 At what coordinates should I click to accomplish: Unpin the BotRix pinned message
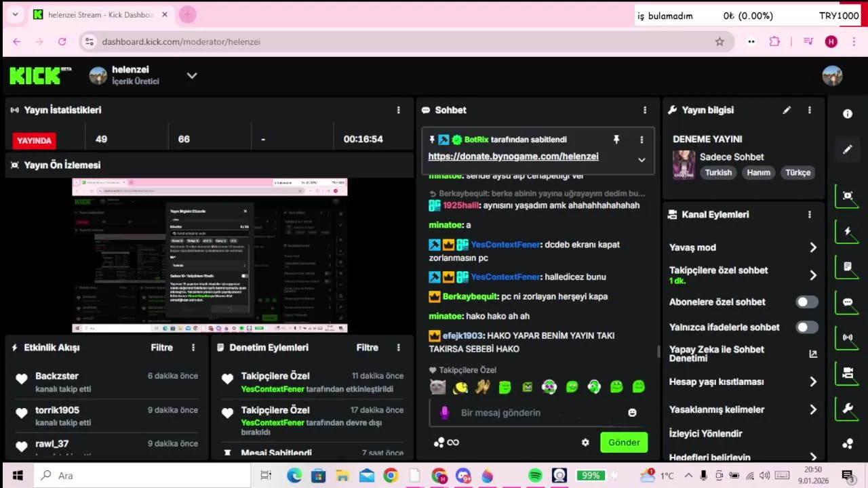tap(616, 140)
